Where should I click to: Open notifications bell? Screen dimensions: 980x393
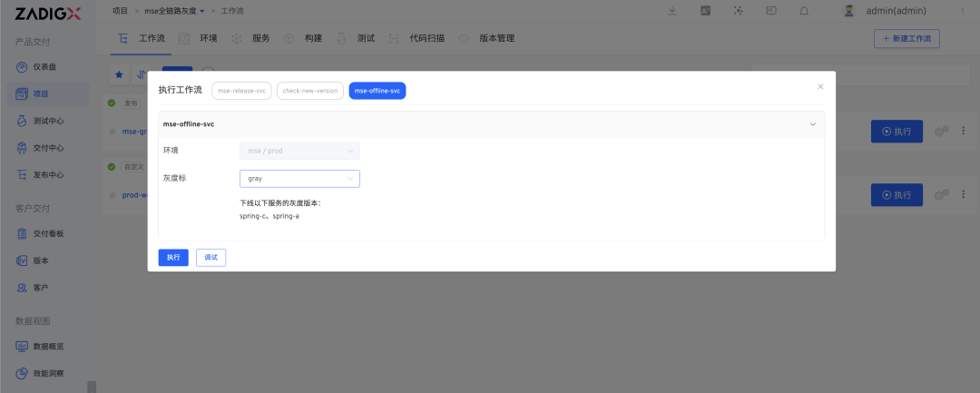click(804, 11)
